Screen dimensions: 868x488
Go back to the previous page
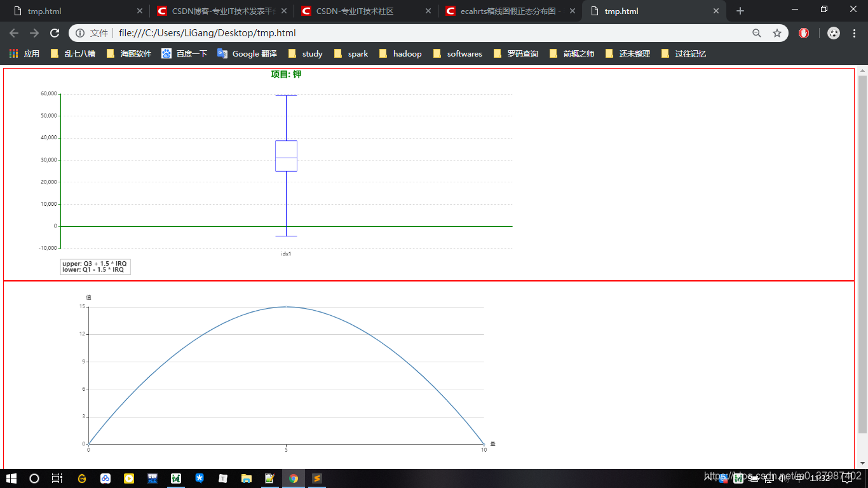14,33
